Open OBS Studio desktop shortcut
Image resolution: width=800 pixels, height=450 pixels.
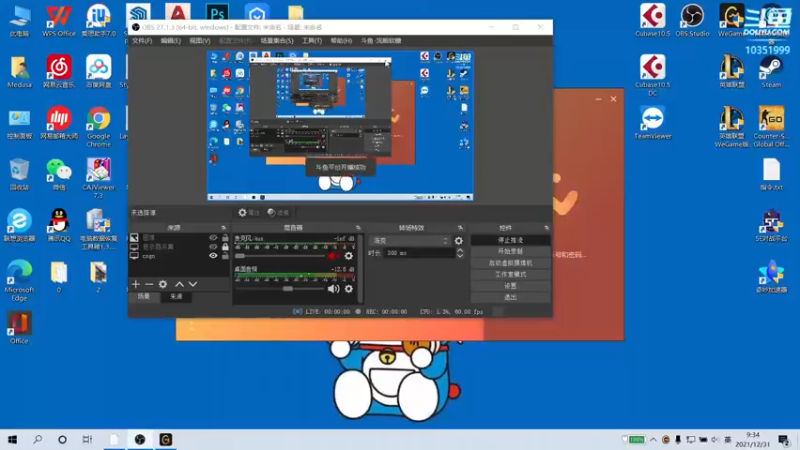pyautogui.click(x=692, y=20)
